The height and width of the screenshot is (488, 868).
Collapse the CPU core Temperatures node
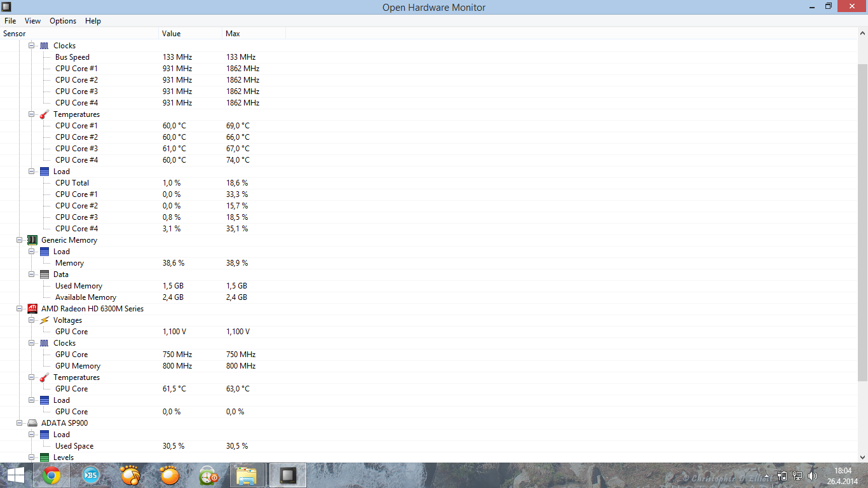coord(31,114)
